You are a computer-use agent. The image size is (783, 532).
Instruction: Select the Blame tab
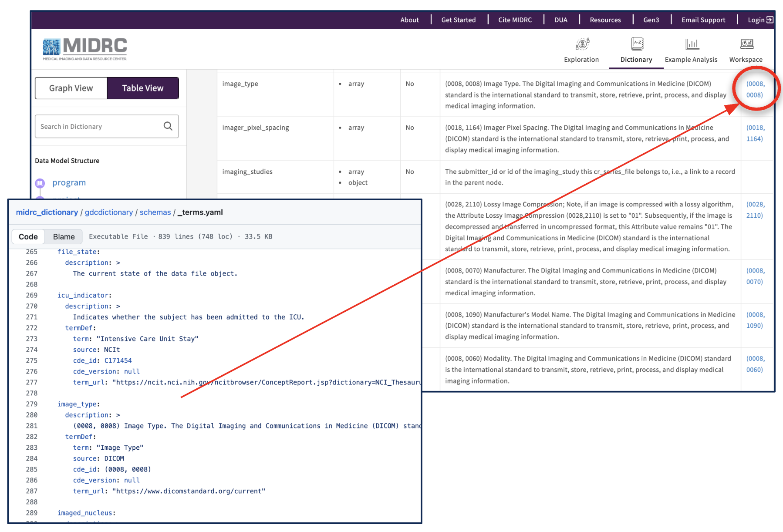(64, 236)
